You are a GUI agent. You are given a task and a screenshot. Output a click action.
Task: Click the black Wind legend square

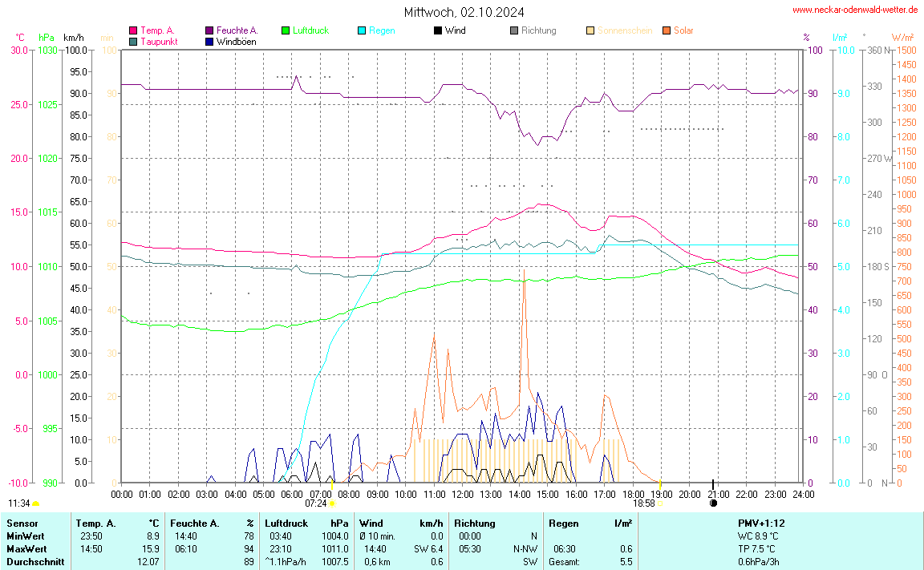click(438, 30)
